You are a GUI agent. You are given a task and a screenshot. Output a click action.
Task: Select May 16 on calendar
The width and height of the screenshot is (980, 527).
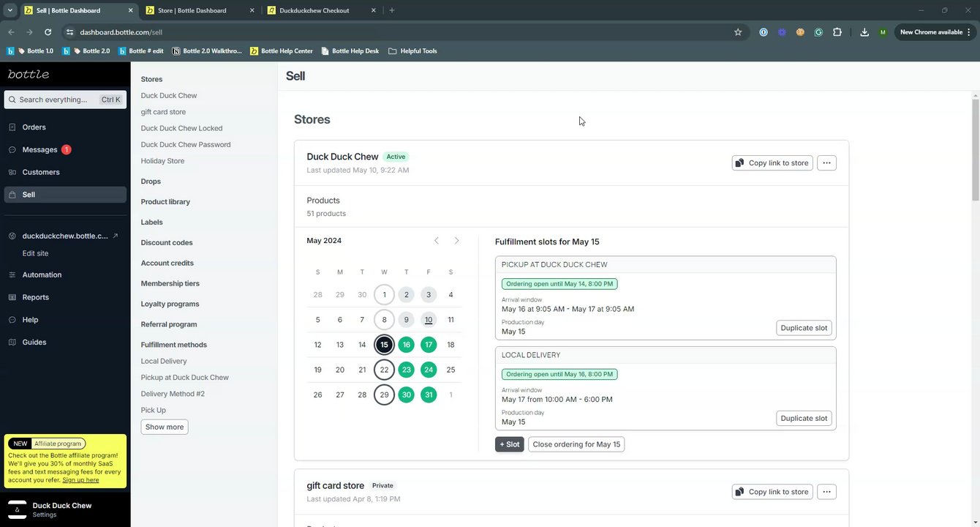(407, 345)
